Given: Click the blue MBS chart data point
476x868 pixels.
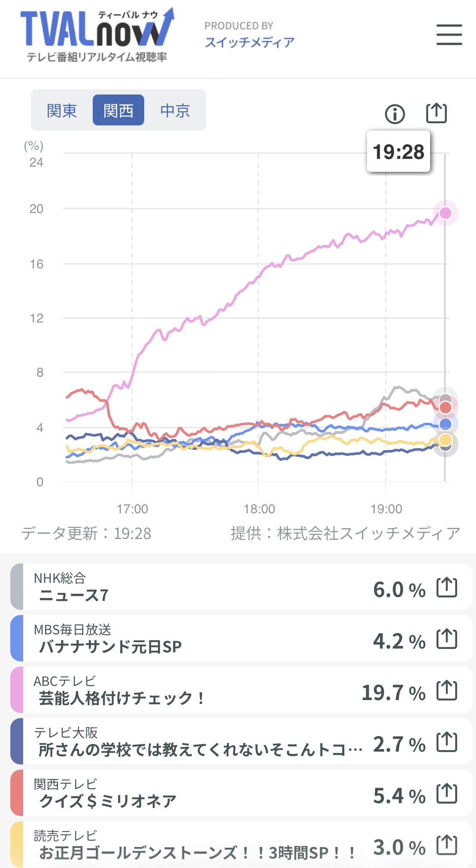Looking at the screenshot, I should [x=446, y=425].
